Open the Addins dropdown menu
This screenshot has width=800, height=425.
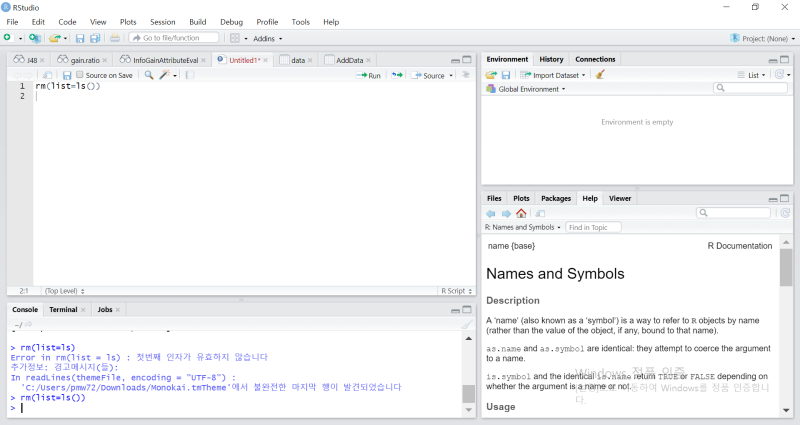click(x=267, y=38)
